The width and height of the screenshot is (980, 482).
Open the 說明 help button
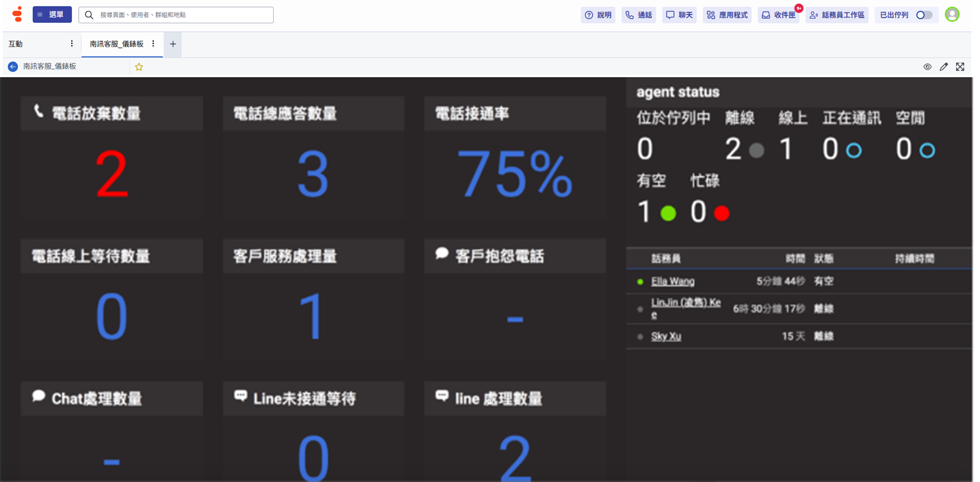[598, 15]
